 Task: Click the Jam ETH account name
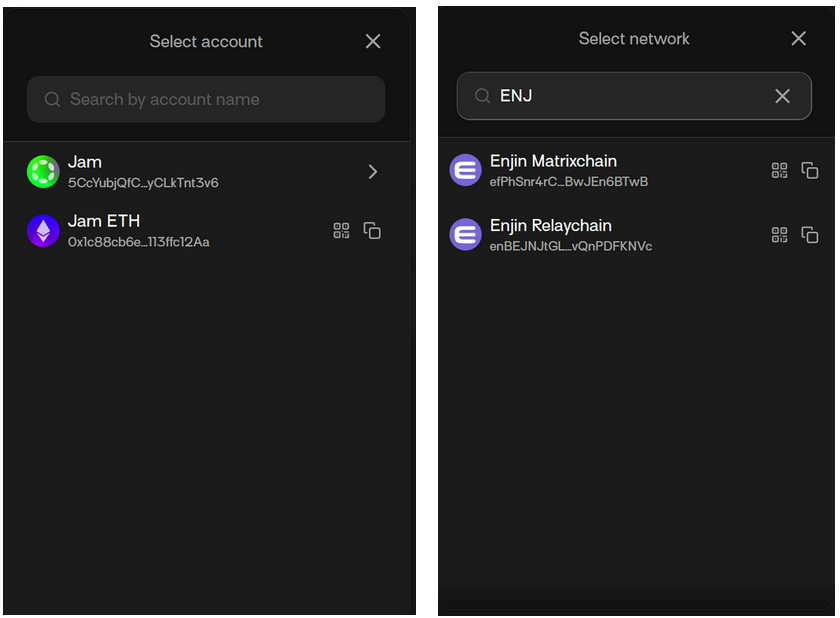[x=104, y=221]
